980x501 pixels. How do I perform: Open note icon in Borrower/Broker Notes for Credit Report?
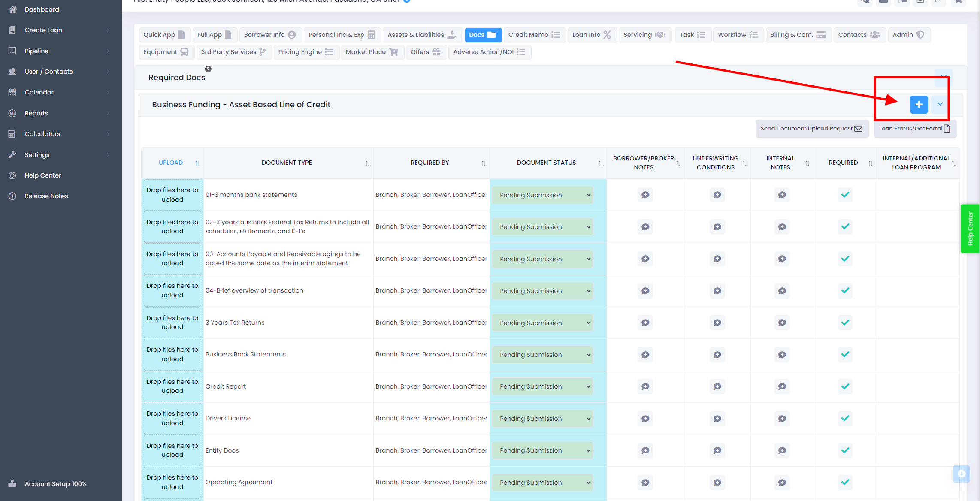point(645,386)
